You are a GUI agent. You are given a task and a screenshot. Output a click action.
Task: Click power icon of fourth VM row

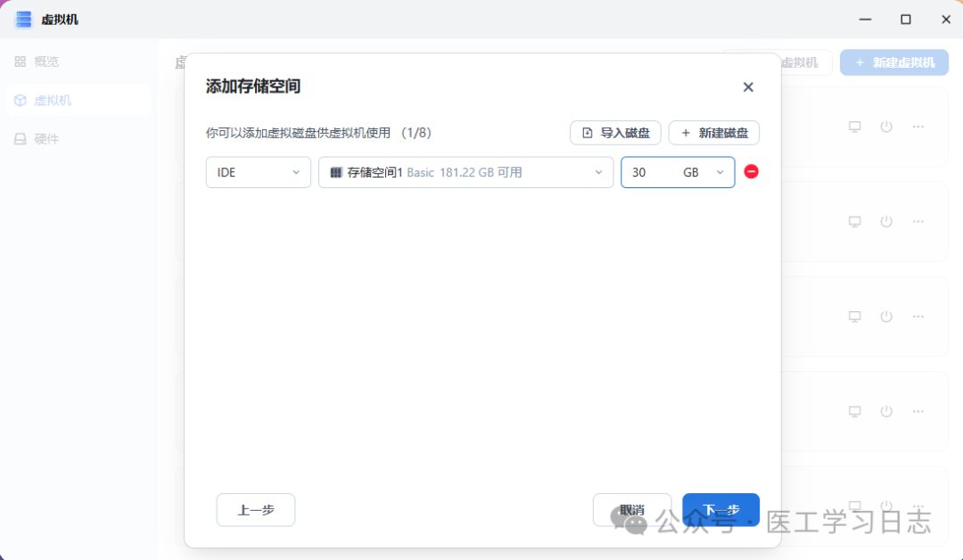(885, 411)
